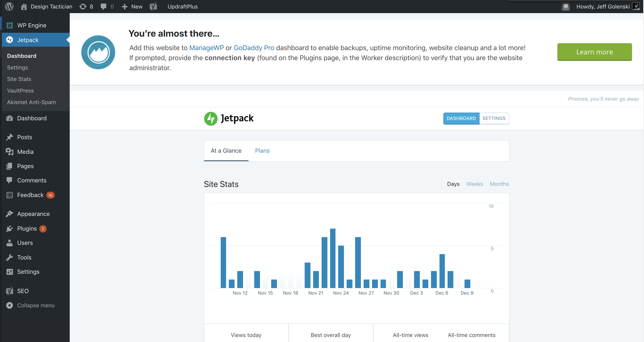This screenshot has width=644, height=342.
Task: Click the green Jetpack logo icon
Action: point(211,119)
